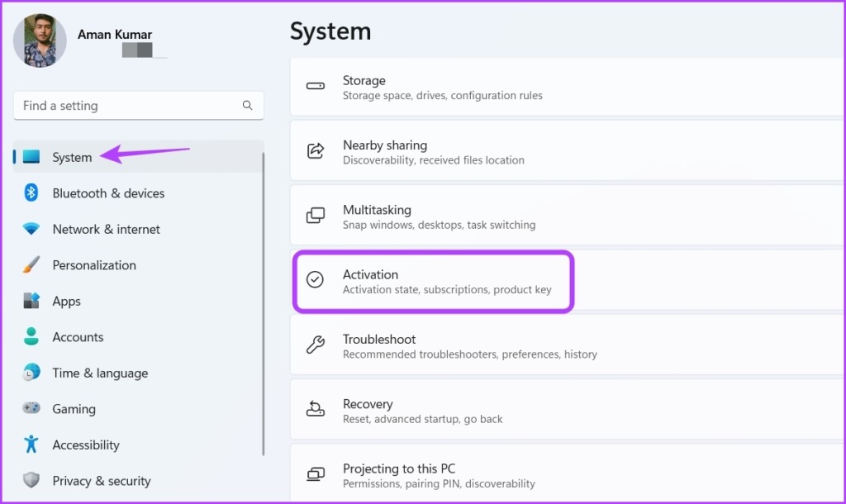Select the Accessibility person icon
The height and width of the screenshot is (504, 846).
tap(31, 445)
